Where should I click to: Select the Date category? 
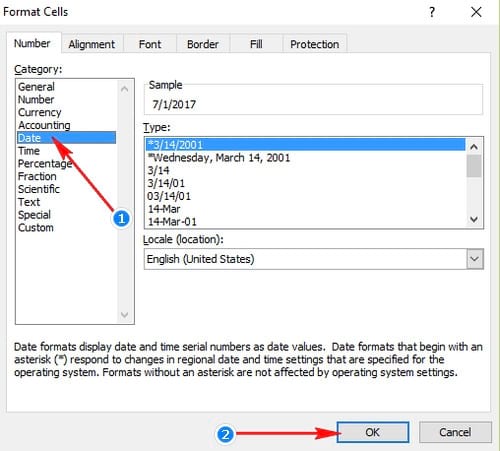67,138
